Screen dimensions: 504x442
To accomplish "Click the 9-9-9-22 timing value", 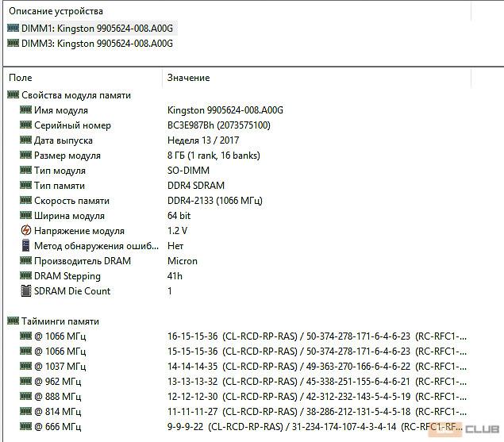I will point(185,427).
